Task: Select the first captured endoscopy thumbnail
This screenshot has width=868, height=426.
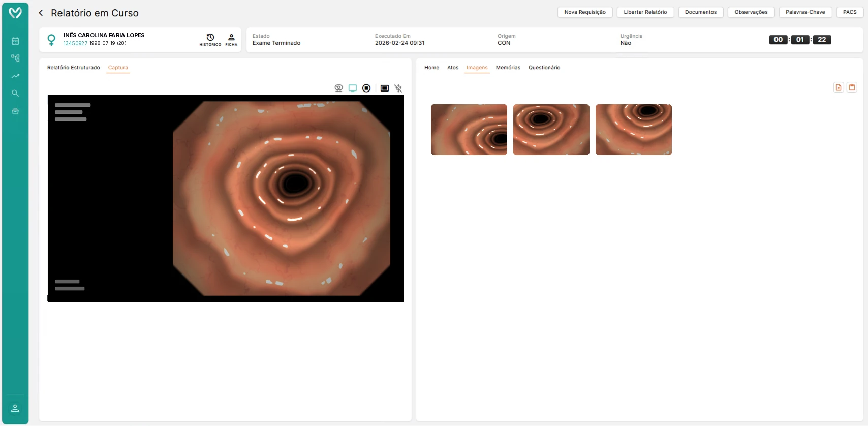Action: click(x=469, y=130)
